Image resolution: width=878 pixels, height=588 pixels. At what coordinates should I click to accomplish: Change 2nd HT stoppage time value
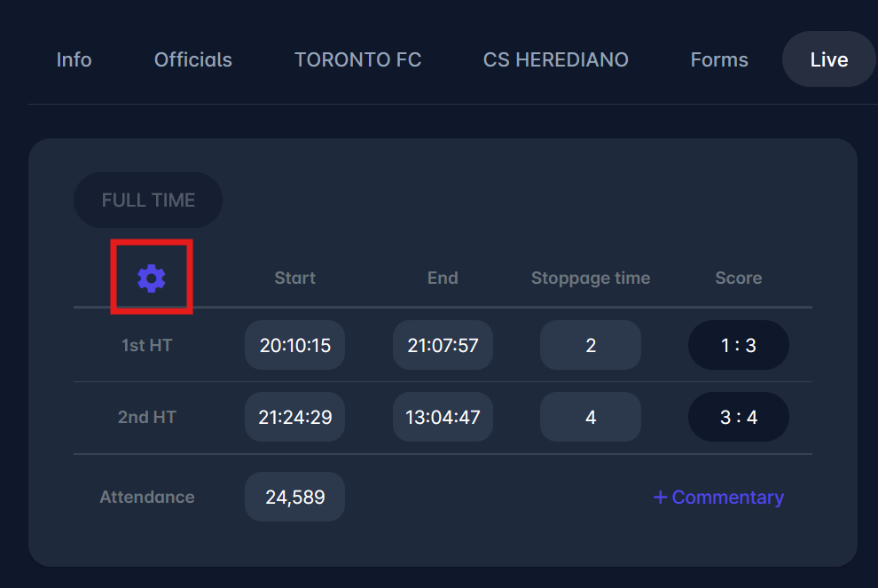point(591,417)
